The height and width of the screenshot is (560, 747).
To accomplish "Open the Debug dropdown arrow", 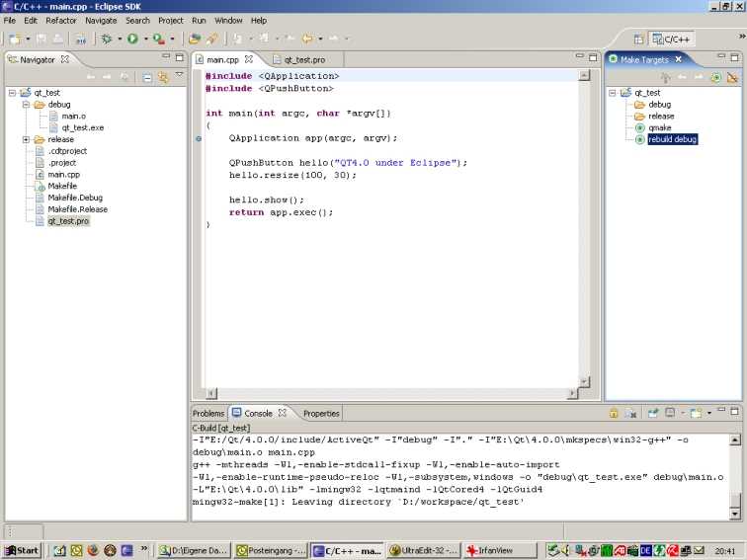I will (120, 40).
